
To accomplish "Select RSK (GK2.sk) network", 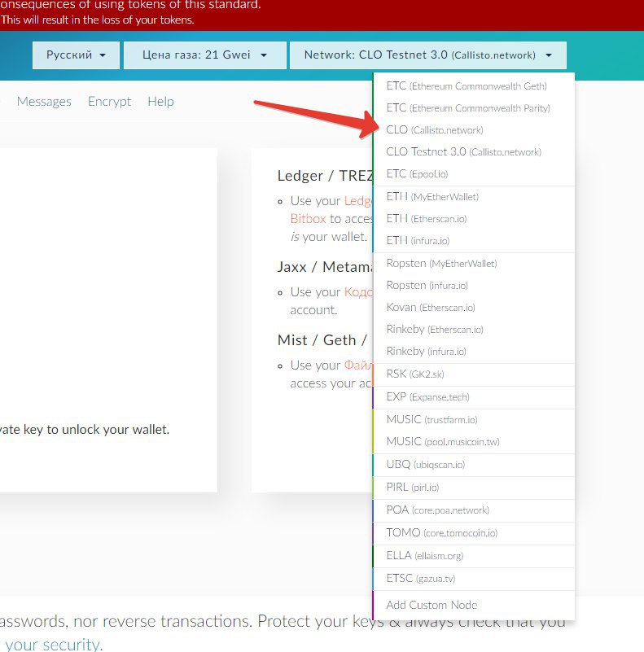I will [x=474, y=374].
